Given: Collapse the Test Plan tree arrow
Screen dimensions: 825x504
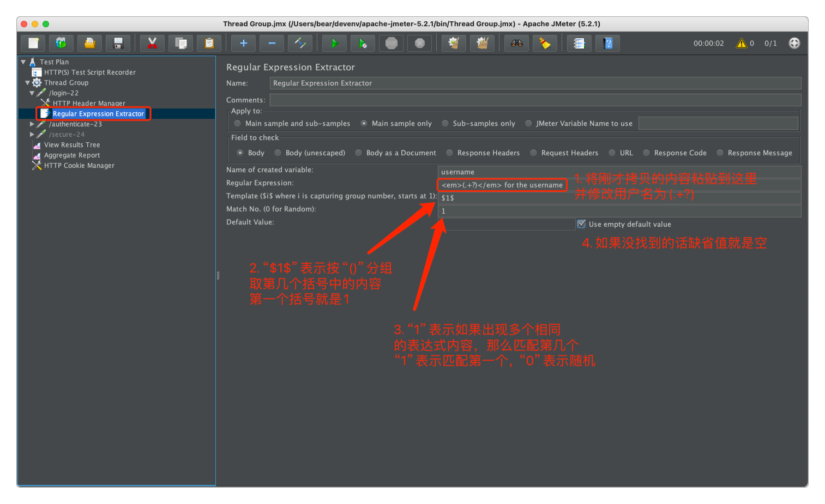Looking at the screenshot, I should (x=23, y=62).
